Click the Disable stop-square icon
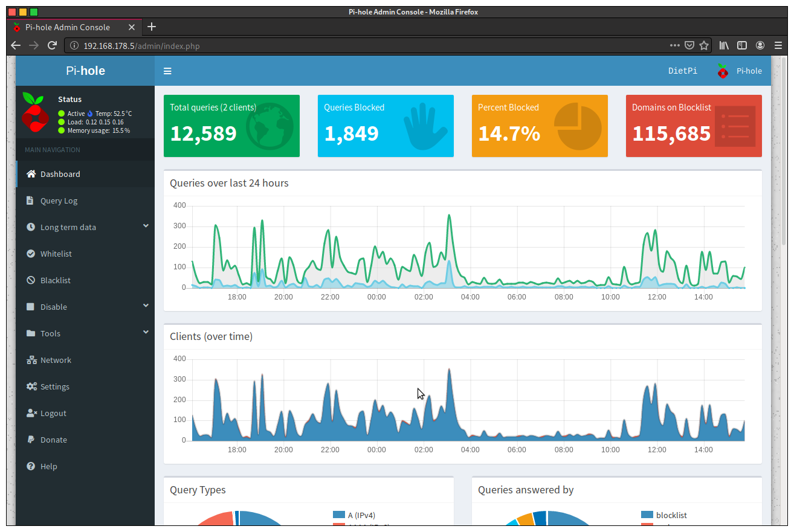The height and width of the screenshot is (532, 794). [x=31, y=307]
